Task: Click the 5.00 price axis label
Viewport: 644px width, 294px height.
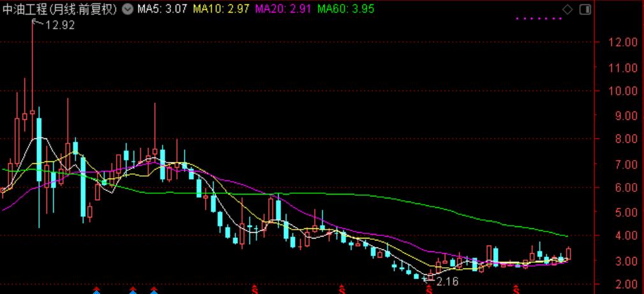Action: 626,213
